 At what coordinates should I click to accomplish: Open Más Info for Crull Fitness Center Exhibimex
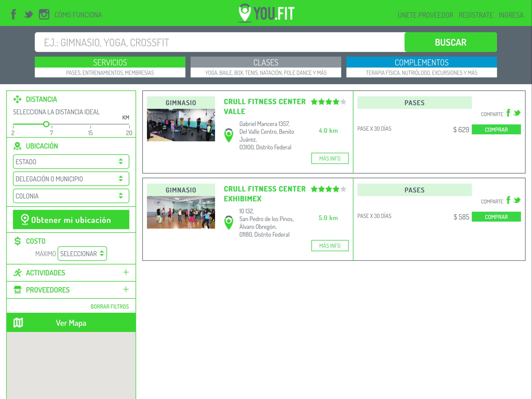coord(330,246)
